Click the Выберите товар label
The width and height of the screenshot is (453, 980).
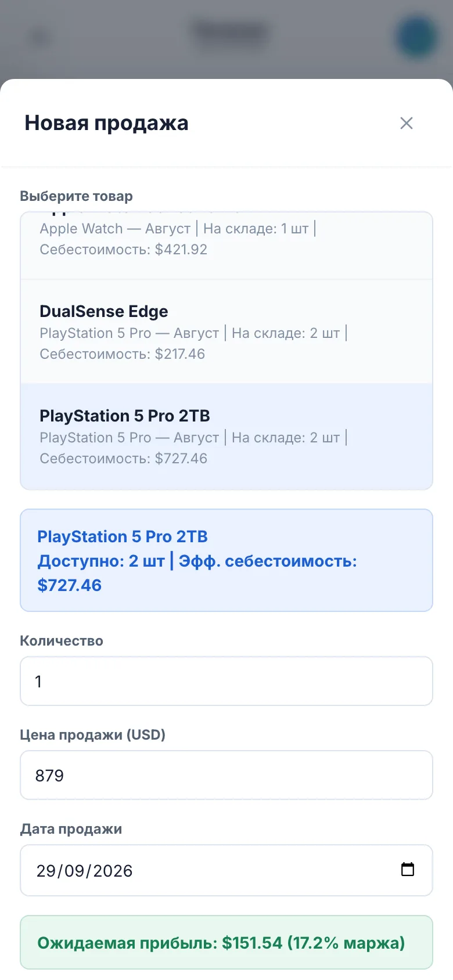pos(76,196)
